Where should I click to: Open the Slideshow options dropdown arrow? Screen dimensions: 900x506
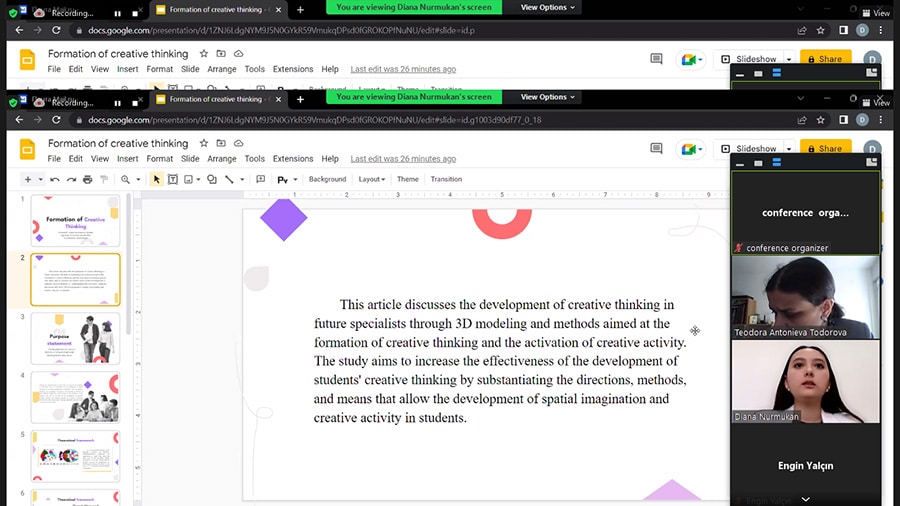coord(789,149)
